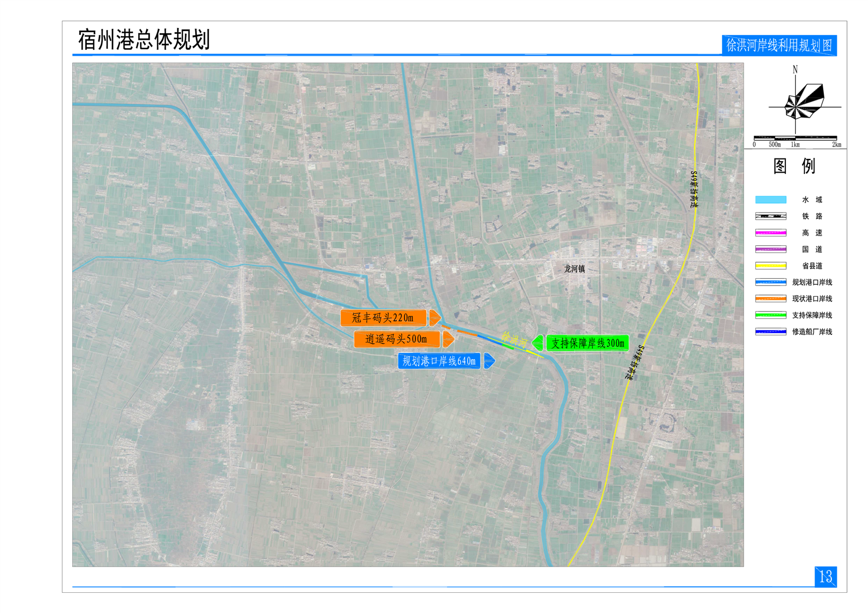The width and height of the screenshot is (868, 613).
Task: Click the 徐洪河岸线利用规划图 title banner
Action: (779, 45)
